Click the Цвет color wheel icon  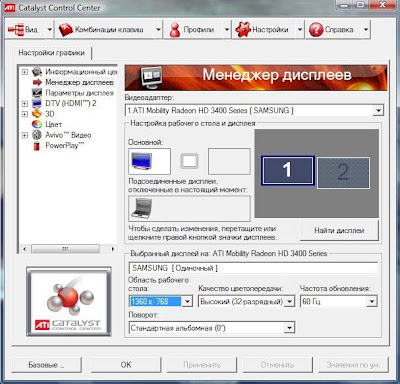click(37, 124)
